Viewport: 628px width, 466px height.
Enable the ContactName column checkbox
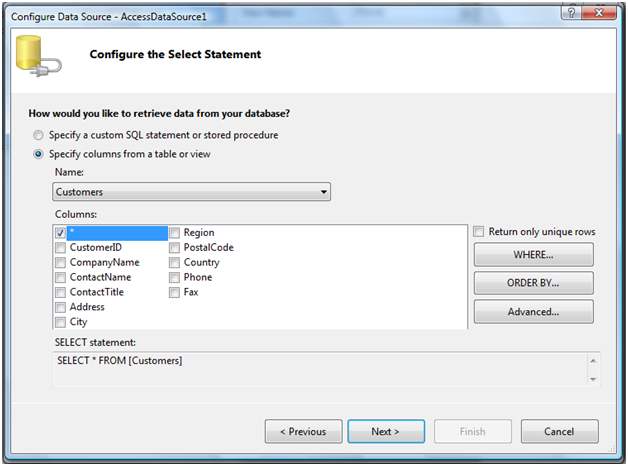pyautogui.click(x=60, y=277)
